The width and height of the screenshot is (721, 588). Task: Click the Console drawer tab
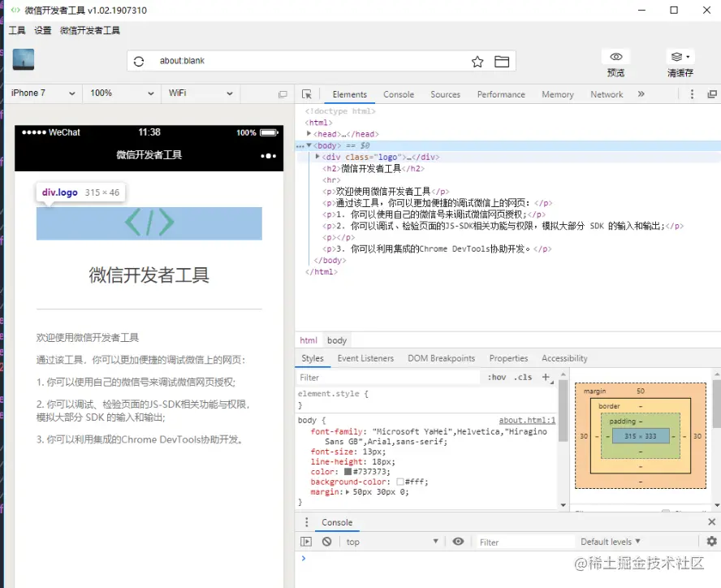[x=337, y=522]
